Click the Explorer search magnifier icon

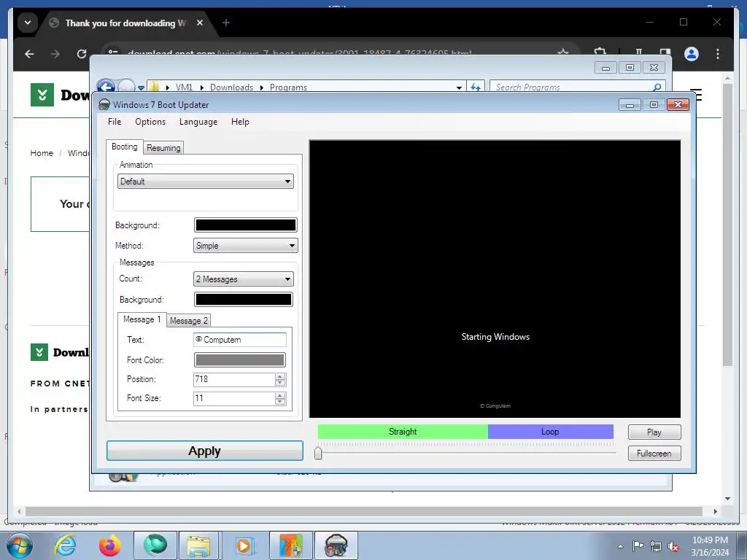(x=657, y=87)
